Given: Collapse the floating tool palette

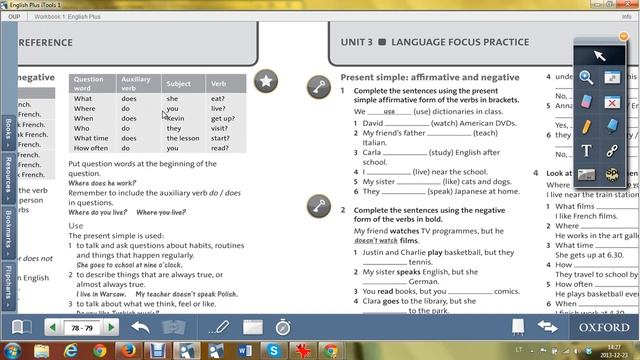Looking at the screenshot, I should click(623, 36).
